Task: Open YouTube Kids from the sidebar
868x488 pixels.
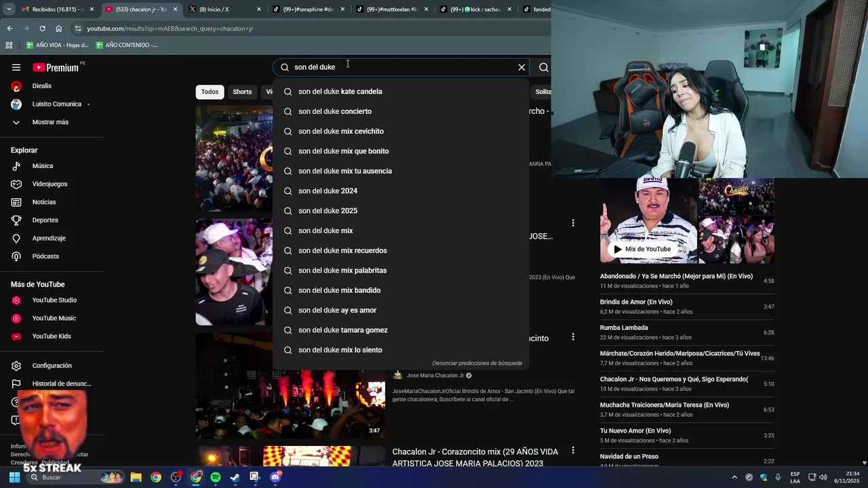Action: (x=52, y=336)
